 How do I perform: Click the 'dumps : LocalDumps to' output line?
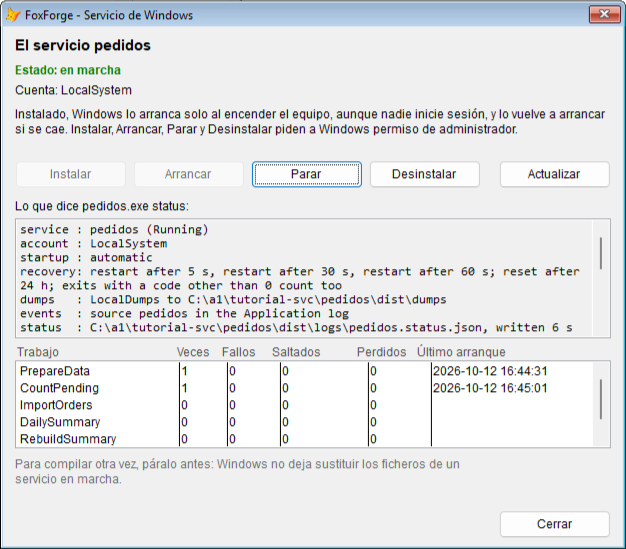pyautogui.click(x=234, y=299)
